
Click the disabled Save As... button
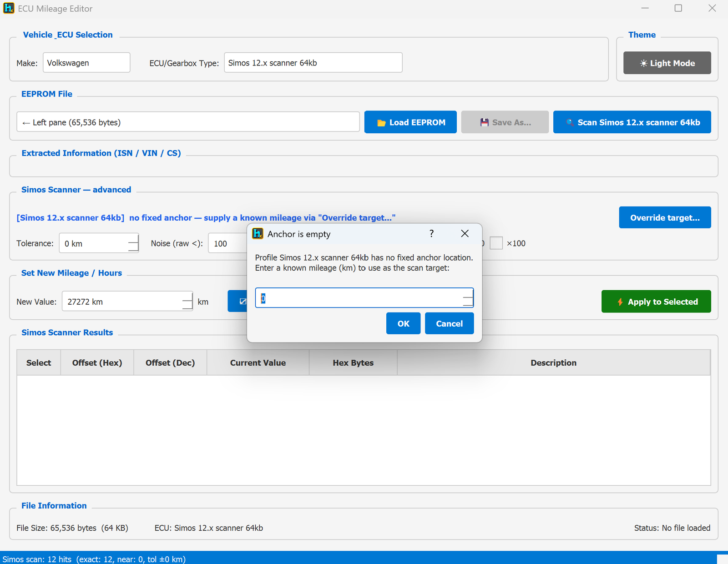click(505, 122)
